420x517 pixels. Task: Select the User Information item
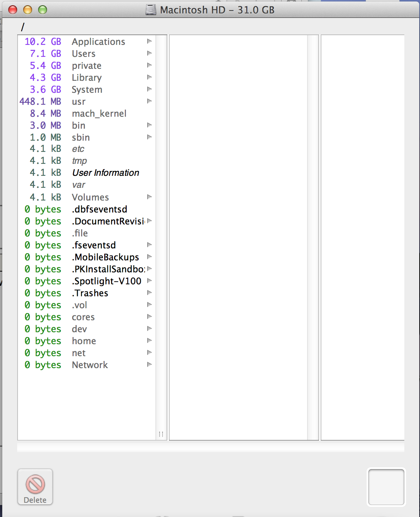pyautogui.click(x=106, y=173)
